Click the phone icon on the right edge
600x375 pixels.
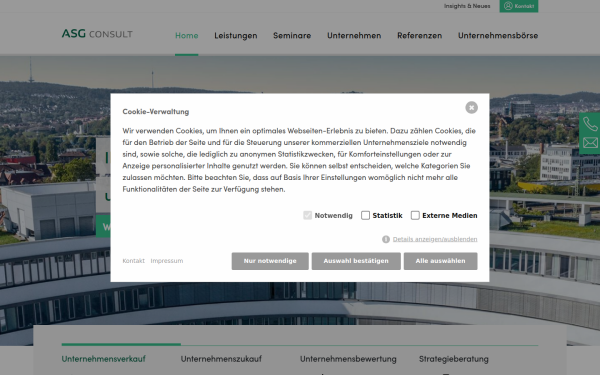[590, 124]
